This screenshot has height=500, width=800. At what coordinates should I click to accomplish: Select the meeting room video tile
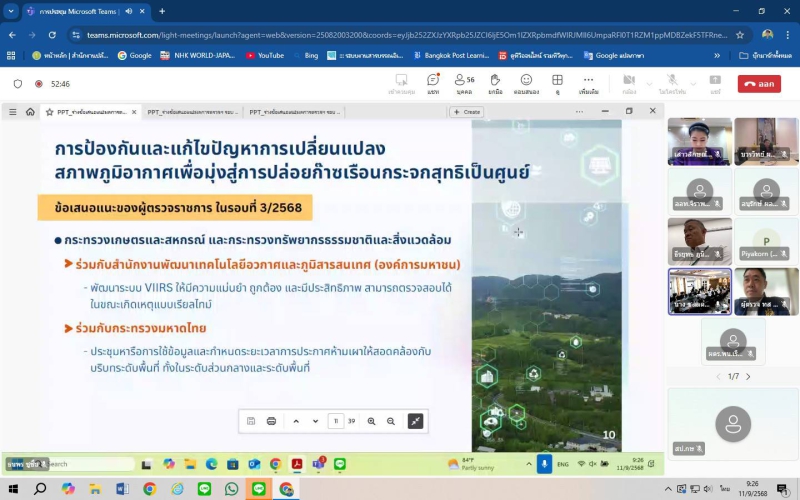[699, 291]
